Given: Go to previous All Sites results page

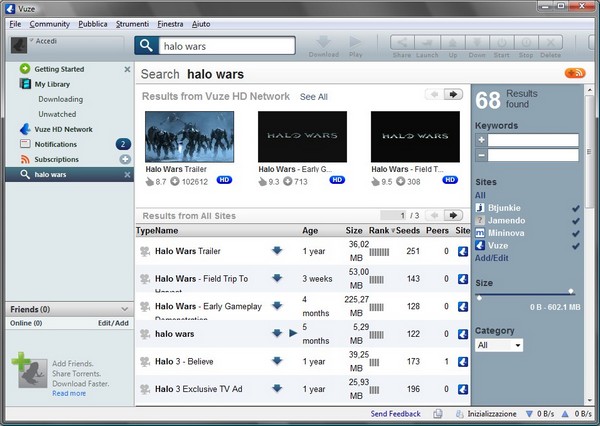Looking at the screenshot, I should tap(434, 215).
